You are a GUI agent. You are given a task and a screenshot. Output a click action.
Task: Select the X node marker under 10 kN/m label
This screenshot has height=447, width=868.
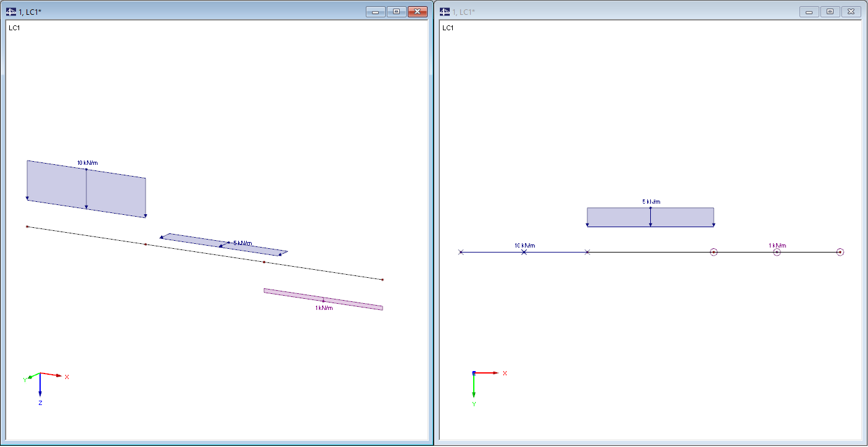pos(524,252)
